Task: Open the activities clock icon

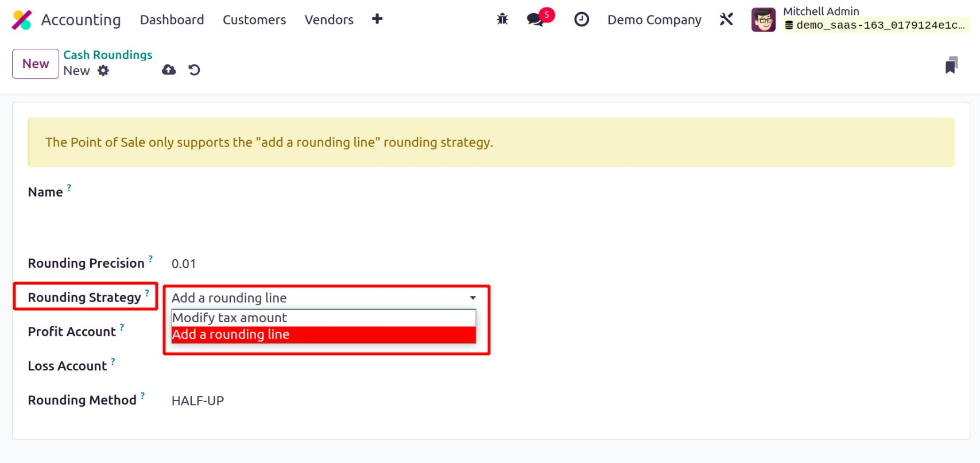Action: (x=582, y=20)
